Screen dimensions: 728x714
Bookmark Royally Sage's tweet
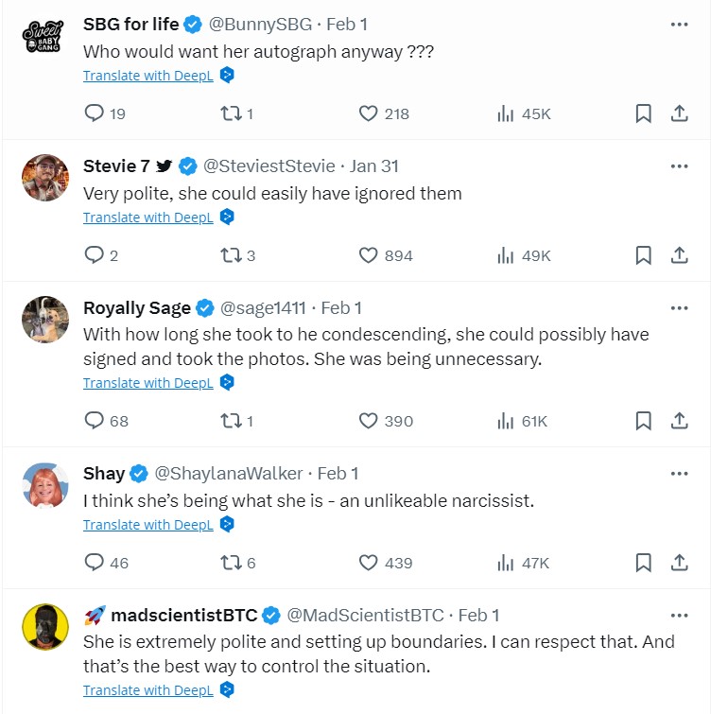pos(643,421)
